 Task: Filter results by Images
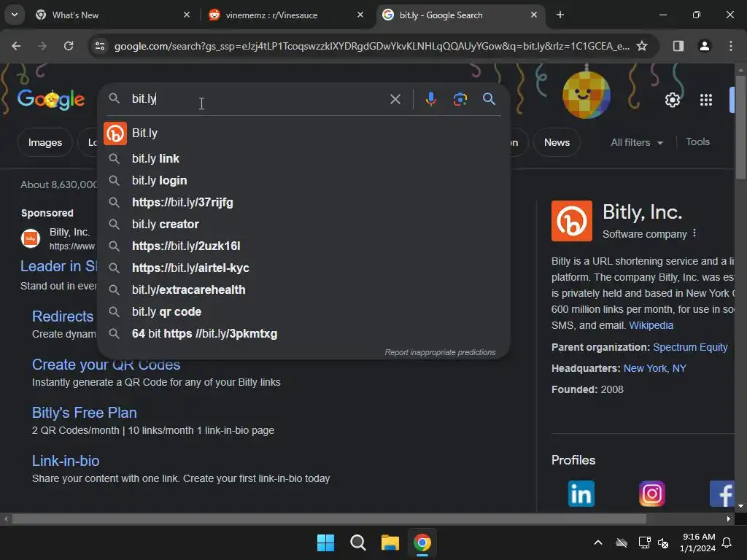[x=44, y=142]
